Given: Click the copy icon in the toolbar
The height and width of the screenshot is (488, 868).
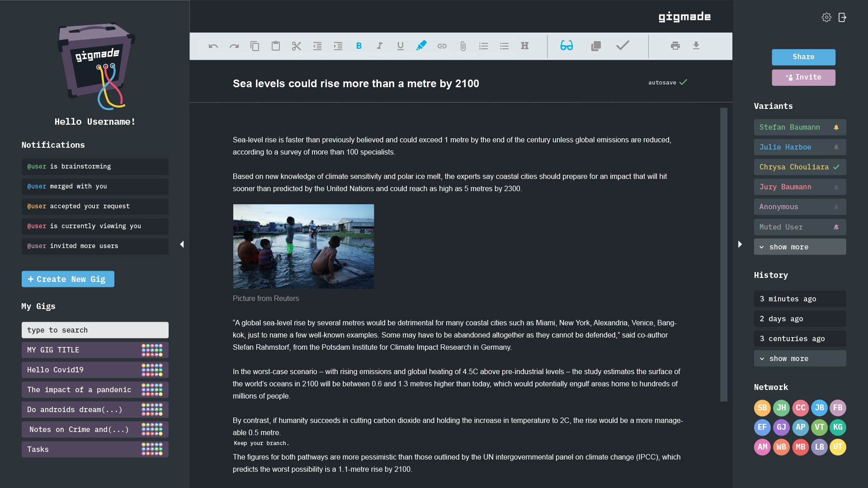Looking at the screenshot, I should click(x=255, y=46).
